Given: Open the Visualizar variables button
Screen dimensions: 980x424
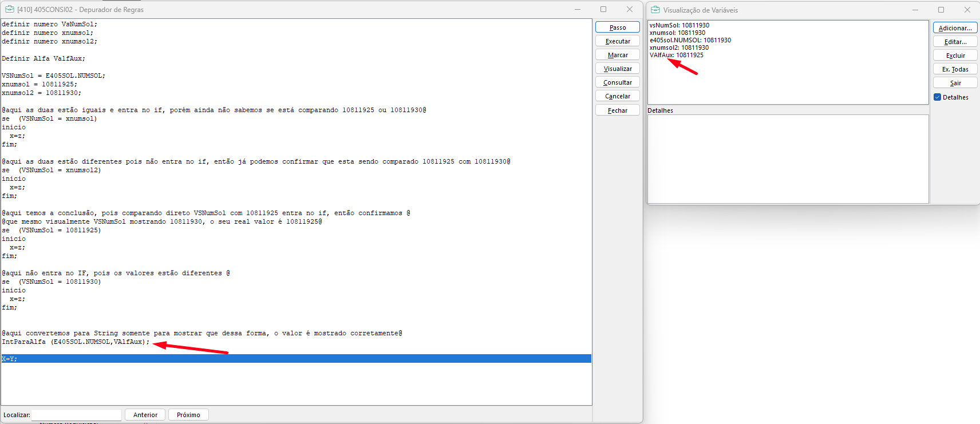Looking at the screenshot, I should 617,69.
